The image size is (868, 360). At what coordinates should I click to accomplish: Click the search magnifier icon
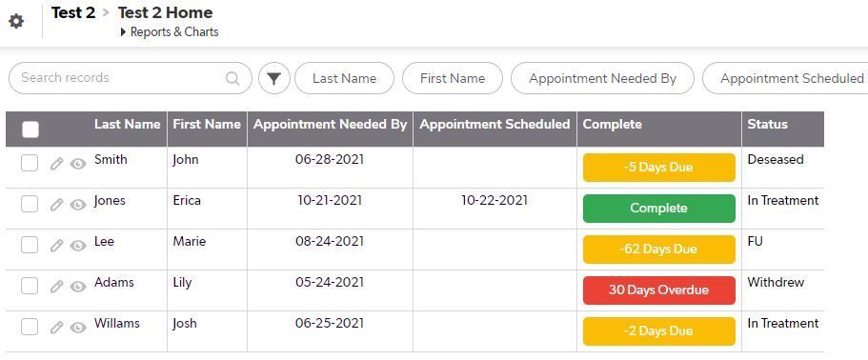coord(232,78)
